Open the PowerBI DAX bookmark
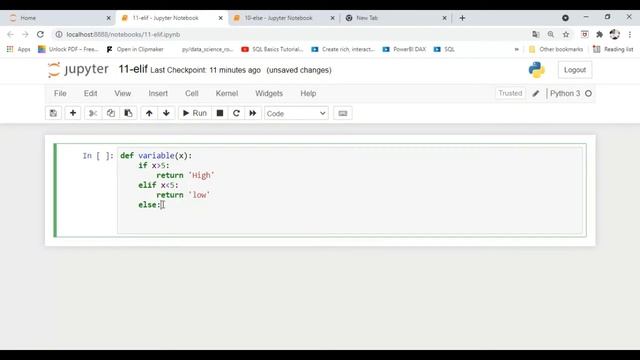 404,49
